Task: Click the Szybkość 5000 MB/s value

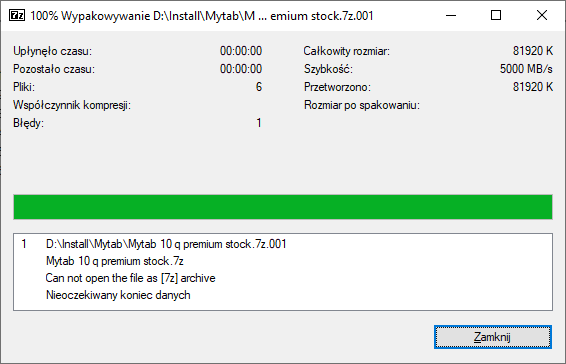Action: pyautogui.click(x=526, y=69)
